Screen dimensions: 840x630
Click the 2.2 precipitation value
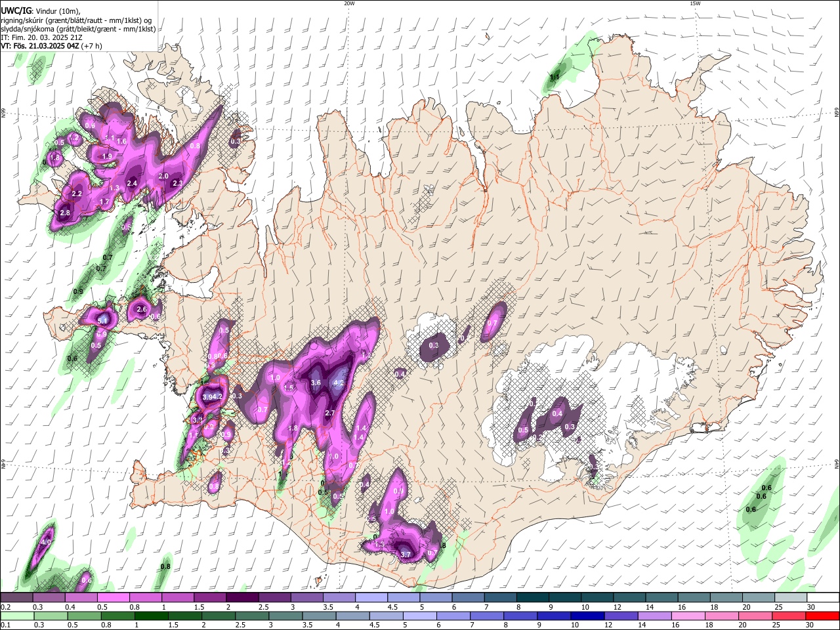tap(77, 194)
